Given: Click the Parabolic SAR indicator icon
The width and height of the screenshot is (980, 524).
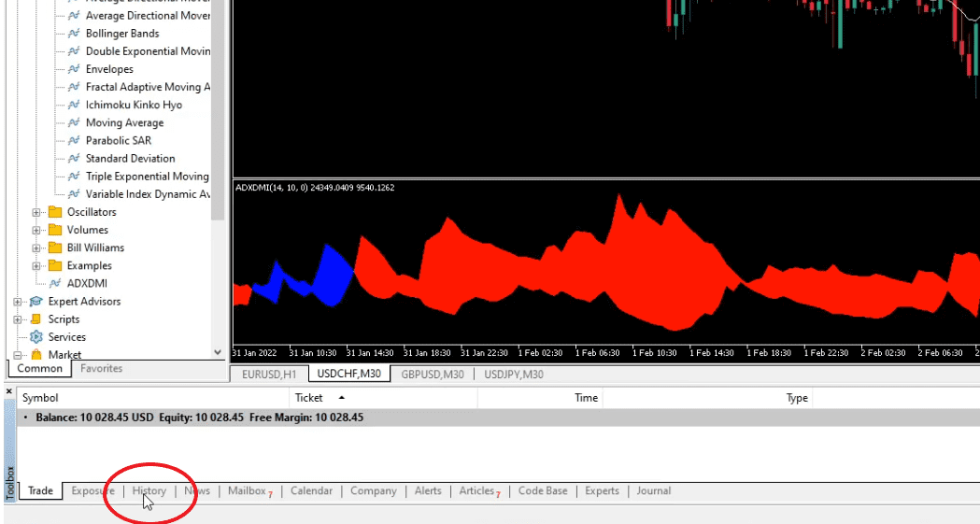Looking at the screenshot, I should tap(73, 140).
